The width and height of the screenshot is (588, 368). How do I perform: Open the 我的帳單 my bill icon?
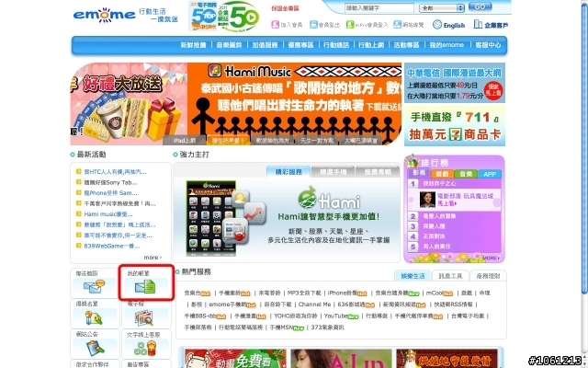145,287
